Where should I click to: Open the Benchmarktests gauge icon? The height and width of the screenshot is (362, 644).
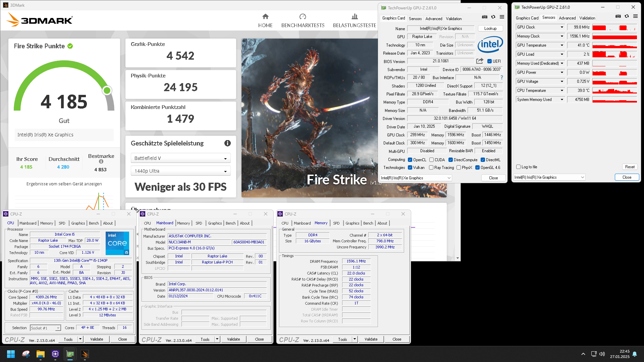click(303, 16)
